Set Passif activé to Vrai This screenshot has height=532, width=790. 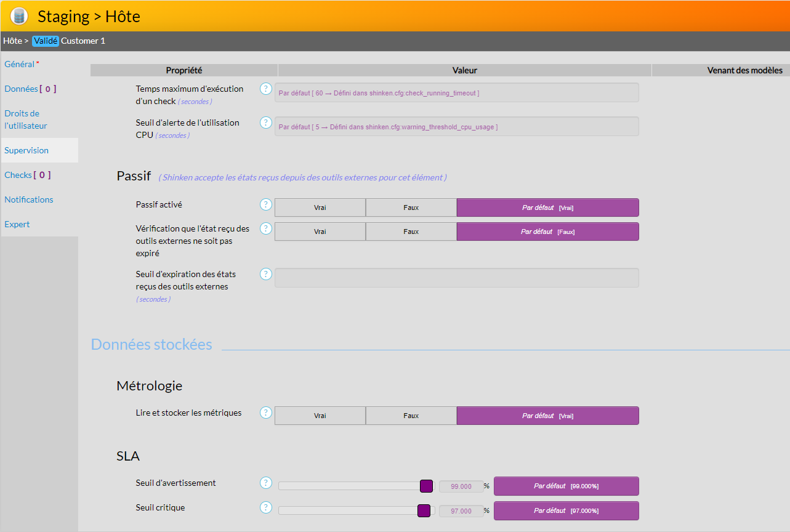tap(320, 208)
